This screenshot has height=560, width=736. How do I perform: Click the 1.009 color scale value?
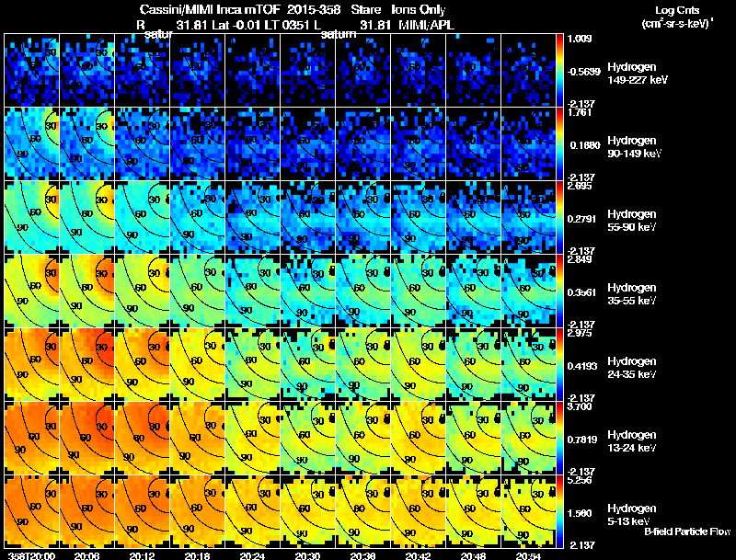click(580, 39)
